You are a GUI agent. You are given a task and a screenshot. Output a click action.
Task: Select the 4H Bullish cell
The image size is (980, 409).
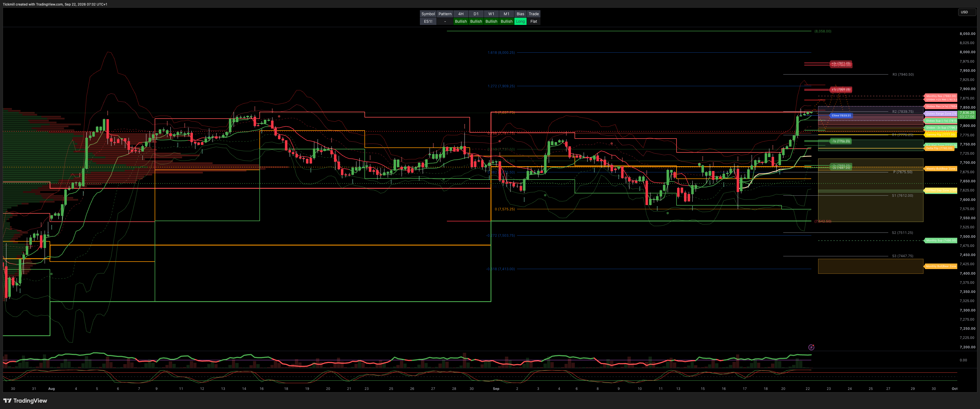click(x=460, y=21)
